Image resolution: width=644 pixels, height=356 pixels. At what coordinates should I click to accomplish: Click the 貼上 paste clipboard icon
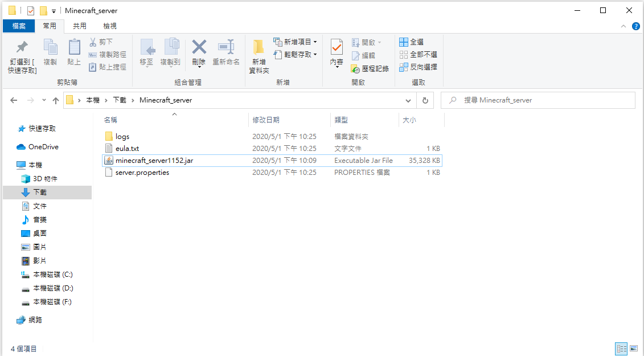(x=74, y=47)
